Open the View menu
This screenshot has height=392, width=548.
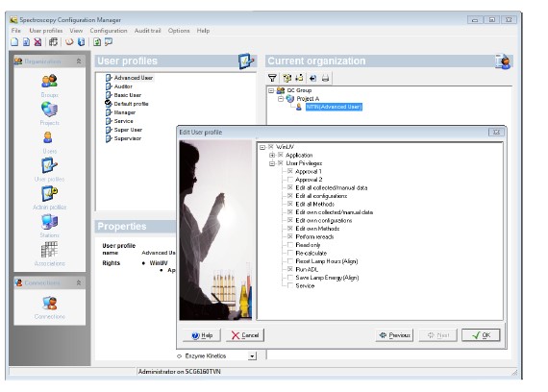click(76, 31)
